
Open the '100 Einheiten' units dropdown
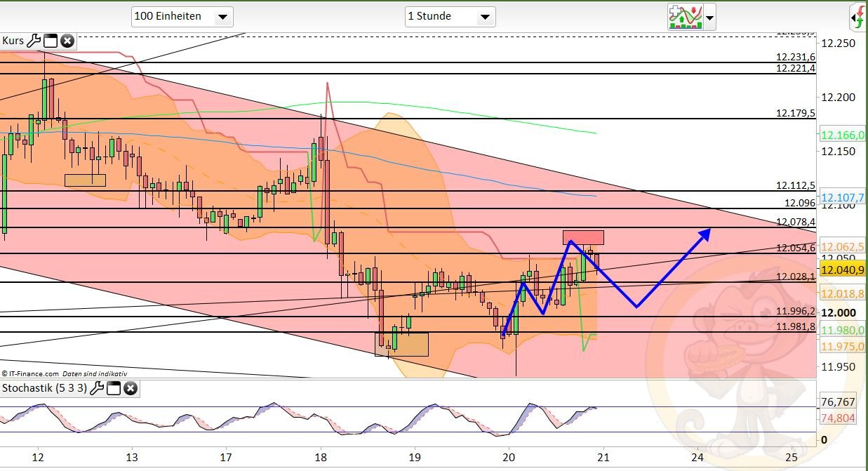click(182, 16)
